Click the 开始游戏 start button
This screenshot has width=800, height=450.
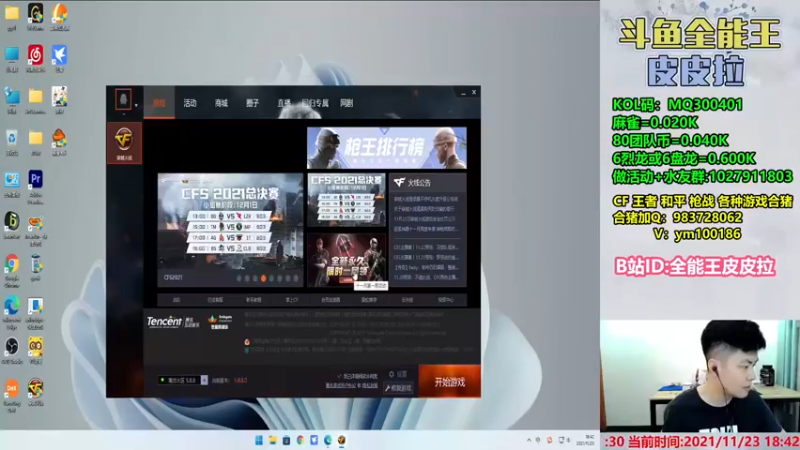click(x=449, y=382)
